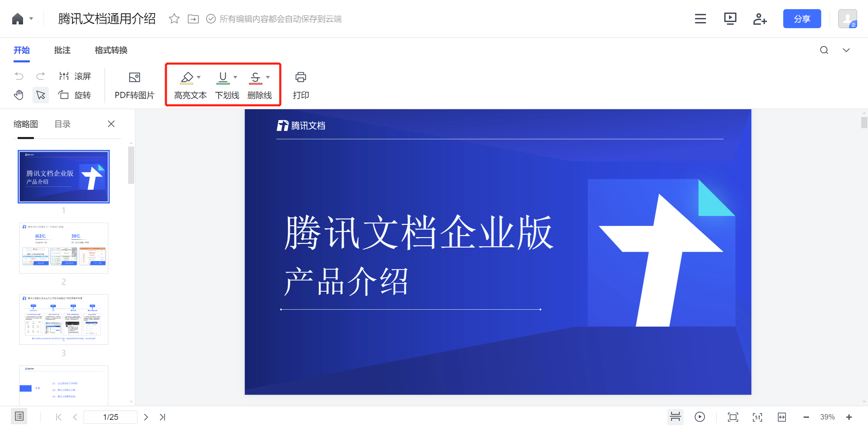
Task: Click the blue 分享 button
Action: pos(802,19)
